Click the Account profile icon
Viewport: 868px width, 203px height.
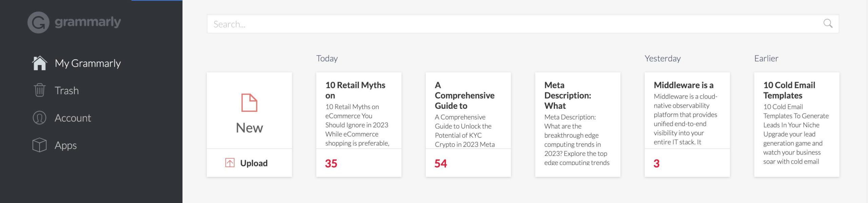click(x=39, y=118)
